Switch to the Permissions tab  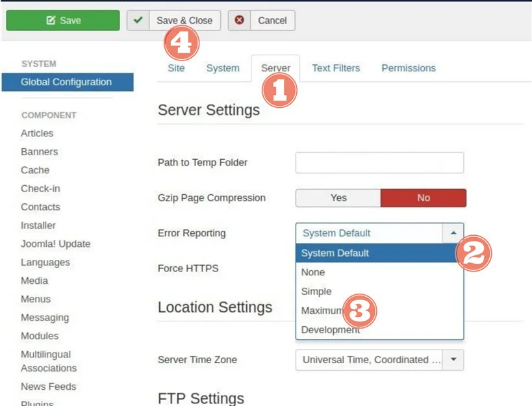408,68
